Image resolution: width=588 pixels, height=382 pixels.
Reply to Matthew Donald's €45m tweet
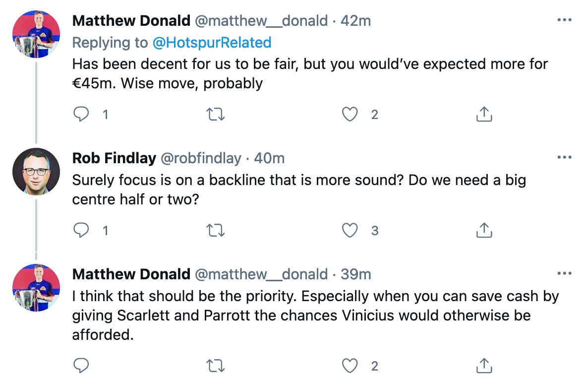[x=81, y=115]
